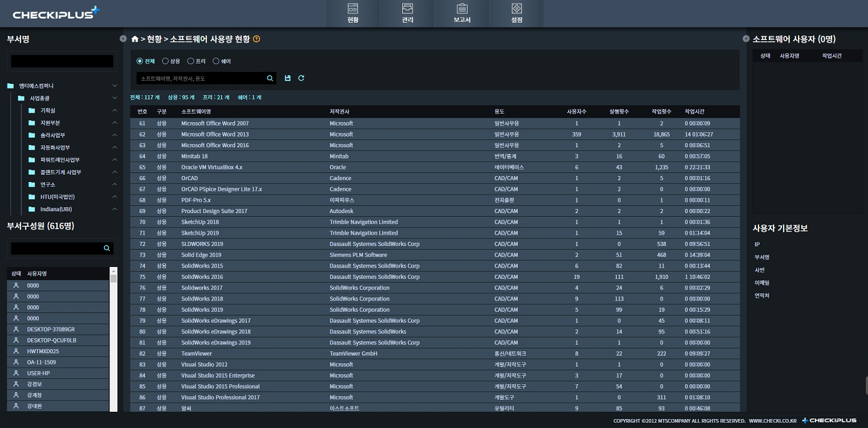868x428 pixels.
Task: Select the Visual Studio 2015 Enterprise row
Action: point(435,376)
